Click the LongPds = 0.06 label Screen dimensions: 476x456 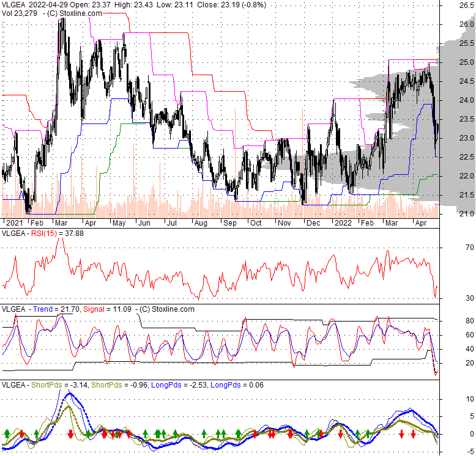pos(237,385)
